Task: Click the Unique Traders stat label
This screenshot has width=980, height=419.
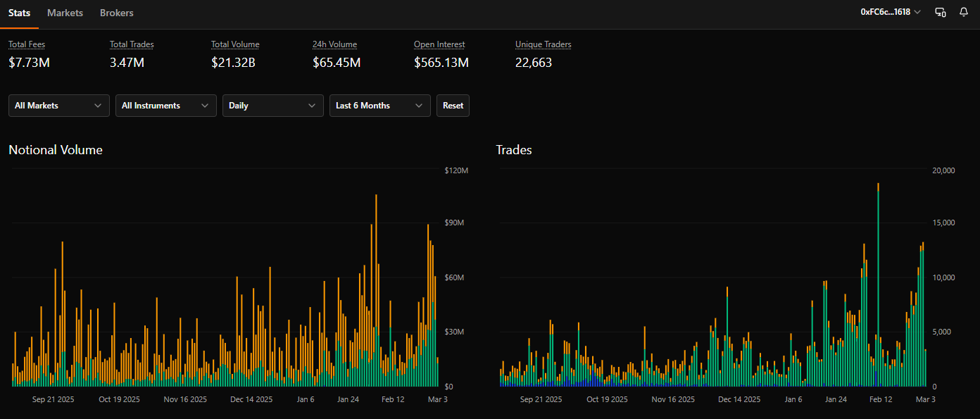Action: pos(543,44)
